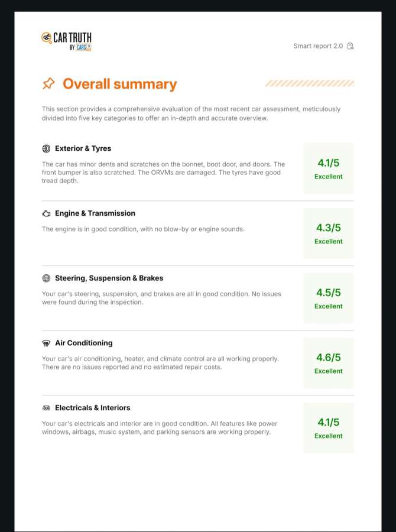Viewport: 396px width, 532px height.
Task: Click the car icon beside Electricals & Interiors
Action: [x=46, y=408]
